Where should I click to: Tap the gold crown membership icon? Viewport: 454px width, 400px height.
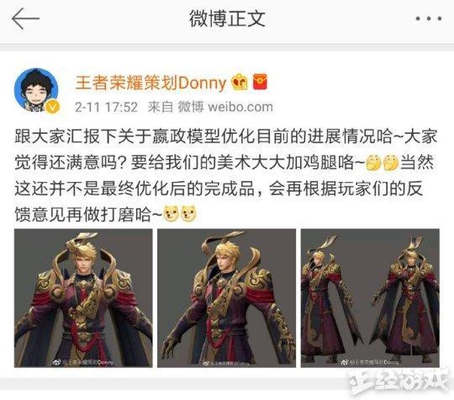(x=240, y=82)
